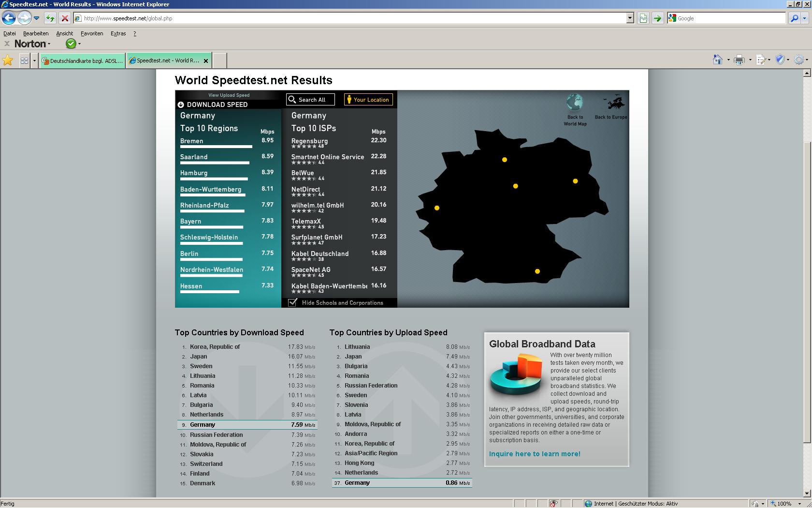Open the tab list dropdown arrow
The height and width of the screenshot is (508, 812).
(x=34, y=60)
